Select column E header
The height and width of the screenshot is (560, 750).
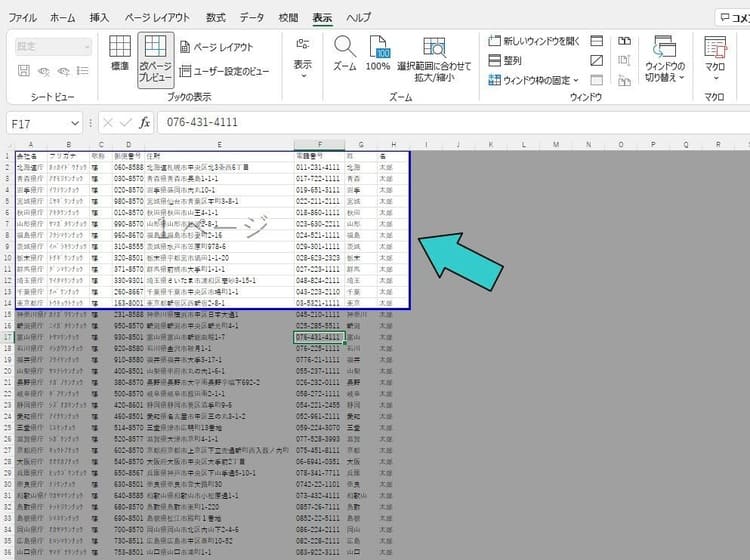(219, 144)
